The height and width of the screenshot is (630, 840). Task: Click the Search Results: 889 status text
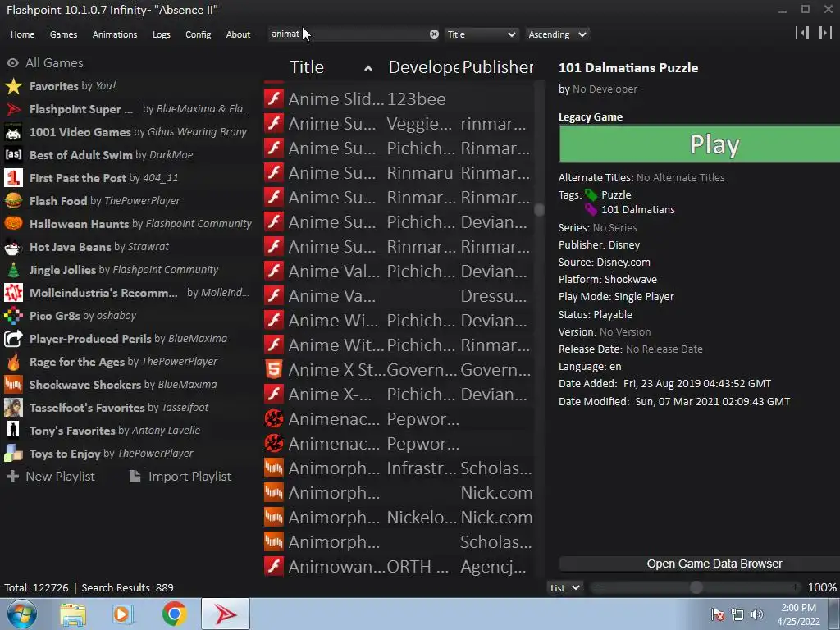point(127,587)
